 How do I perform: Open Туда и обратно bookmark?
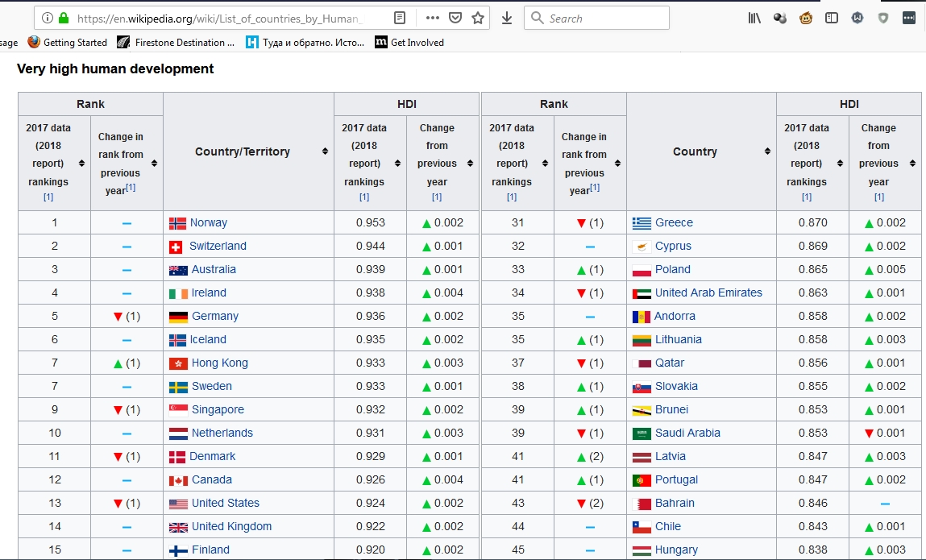[x=305, y=43]
